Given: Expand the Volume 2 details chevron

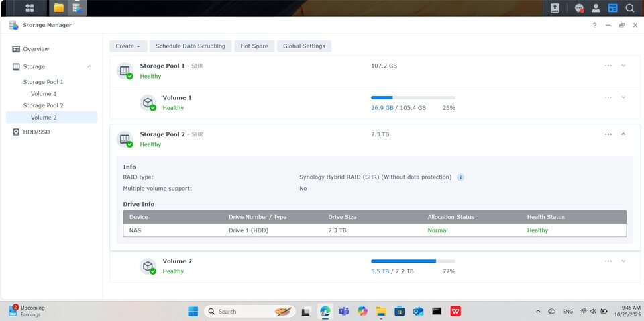Looking at the screenshot, I should (623, 261).
